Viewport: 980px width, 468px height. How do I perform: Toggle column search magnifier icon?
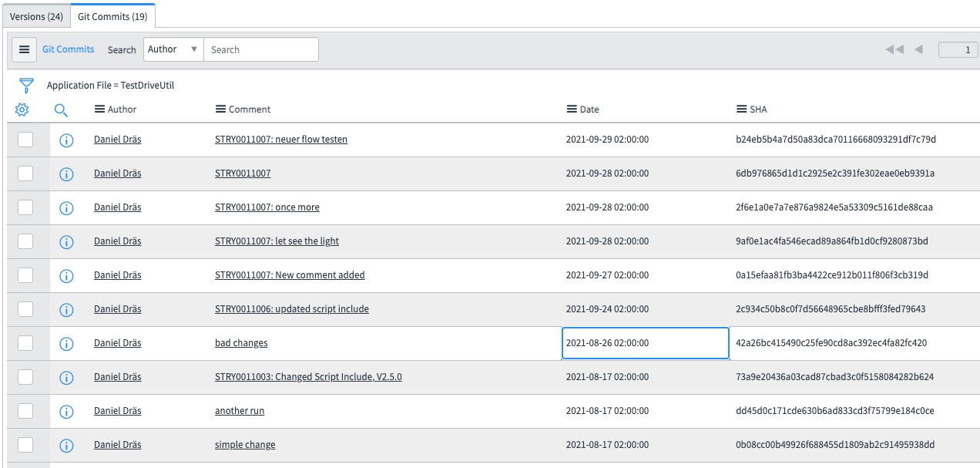[62, 110]
